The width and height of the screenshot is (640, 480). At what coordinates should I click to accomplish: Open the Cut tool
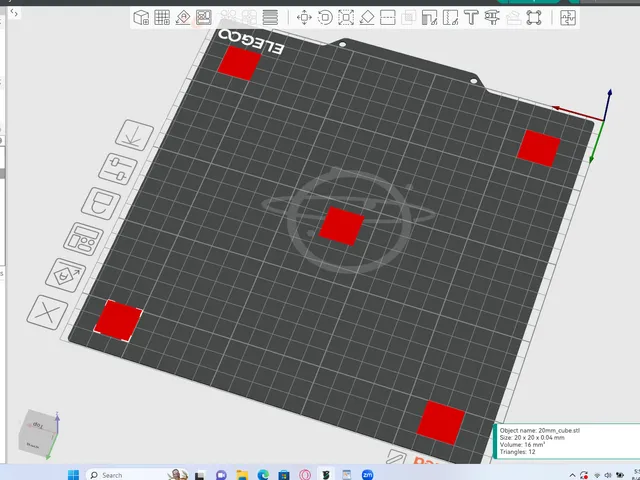[x=388, y=18]
